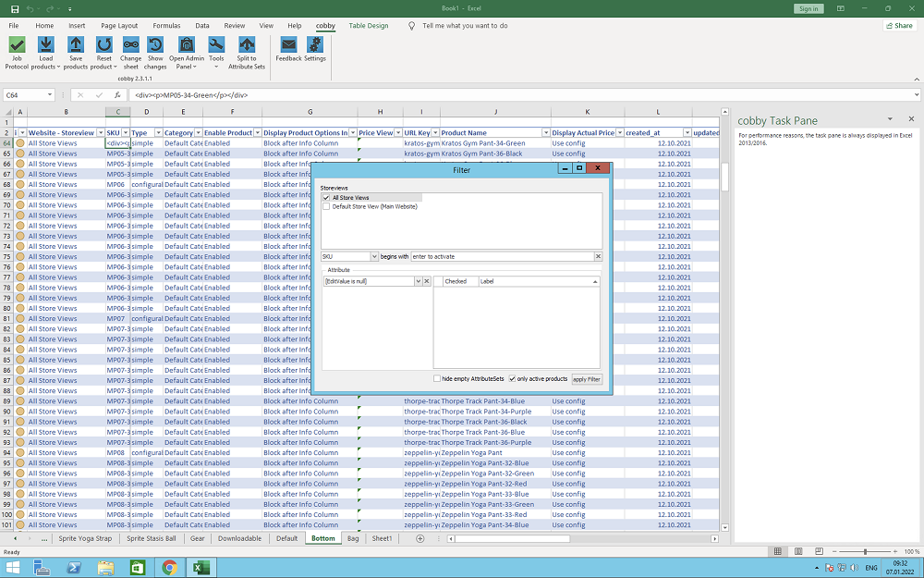Open the SKU field dropdown in Filter dialog
The image size is (924, 578).
click(x=374, y=256)
